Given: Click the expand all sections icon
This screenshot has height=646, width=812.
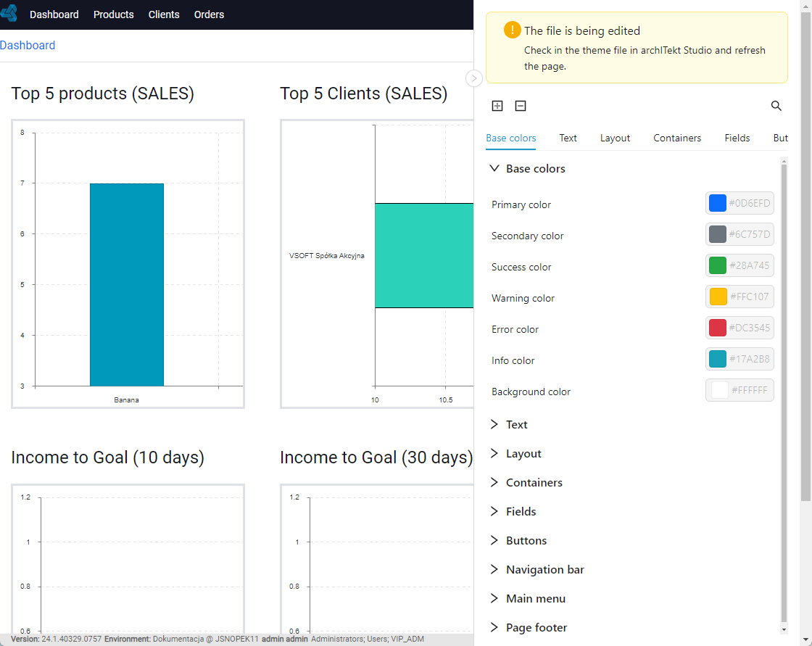Looking at the screenshot, I should (497, 106).
